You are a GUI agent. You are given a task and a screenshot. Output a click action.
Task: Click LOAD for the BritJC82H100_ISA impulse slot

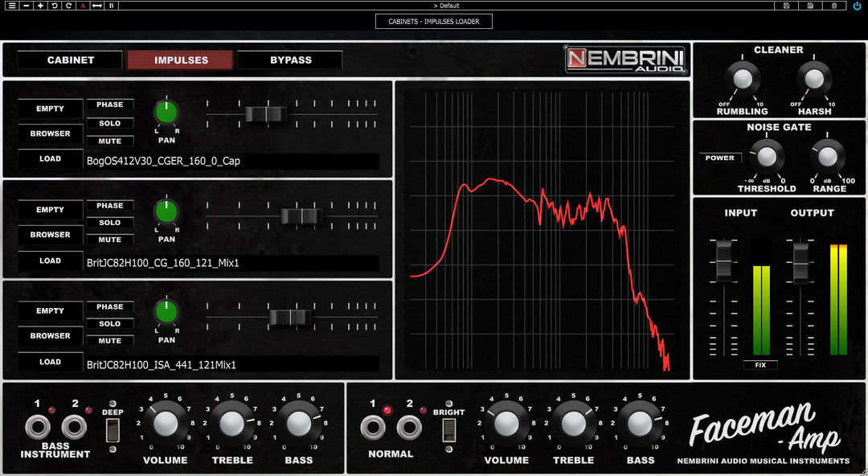point(51,362)
